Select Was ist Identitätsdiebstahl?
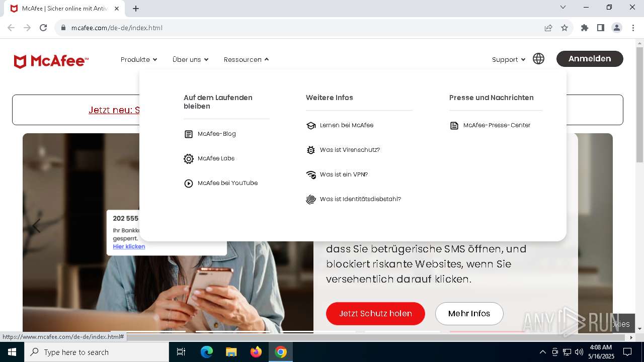The width and height of the screenshot is (644, 362). point(361,199)
